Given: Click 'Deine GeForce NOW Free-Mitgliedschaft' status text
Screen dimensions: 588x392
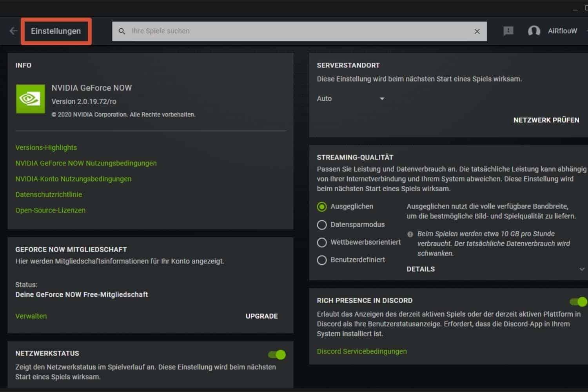Looking at the screenshot, I should (82, 294).
